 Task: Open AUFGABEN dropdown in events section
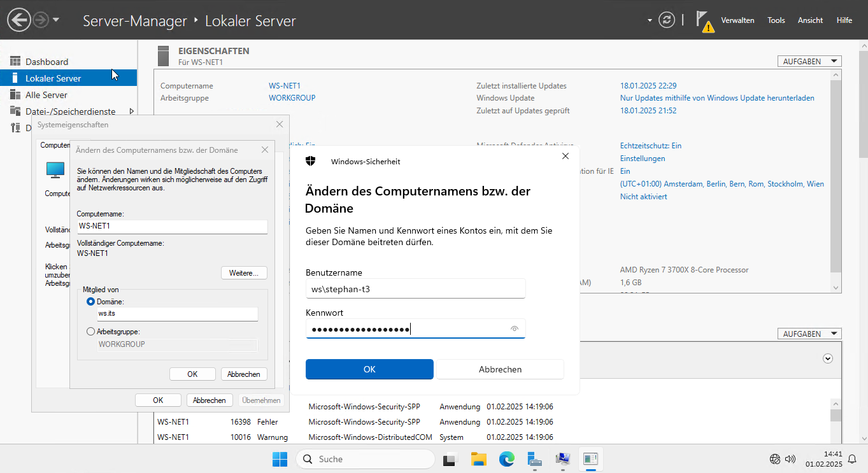[x=809, y=334]
